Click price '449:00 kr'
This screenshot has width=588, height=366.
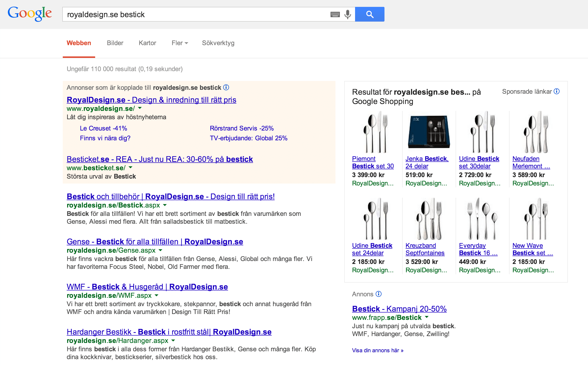473,262
